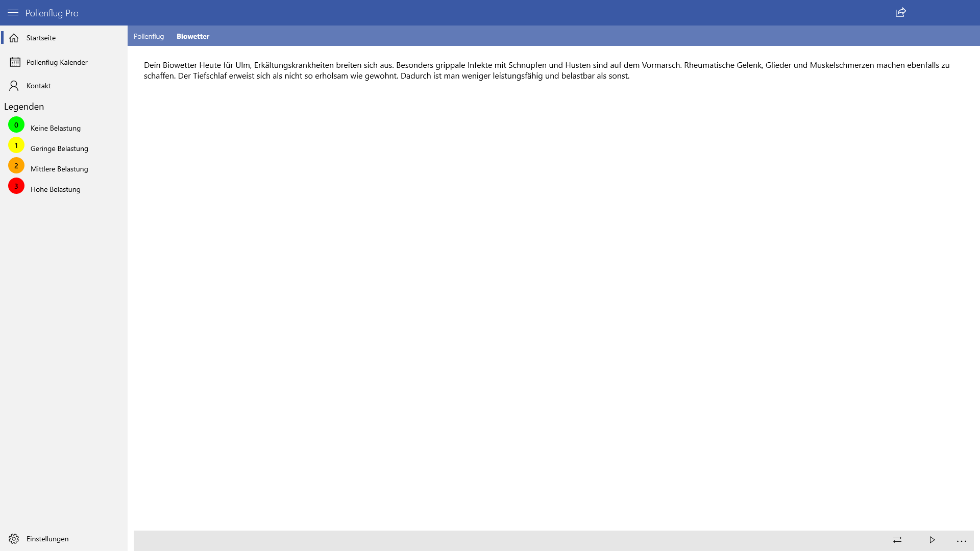The height and width of the screenshot is (551, 980).
Task: Expand the three-dots more options menu
Action: coord(962,540)
